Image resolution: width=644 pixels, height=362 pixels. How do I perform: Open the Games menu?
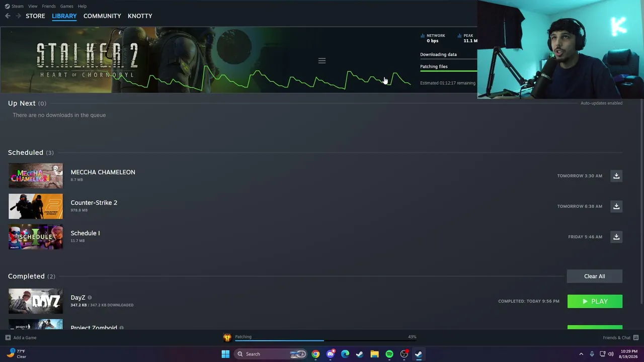(66, 6)
